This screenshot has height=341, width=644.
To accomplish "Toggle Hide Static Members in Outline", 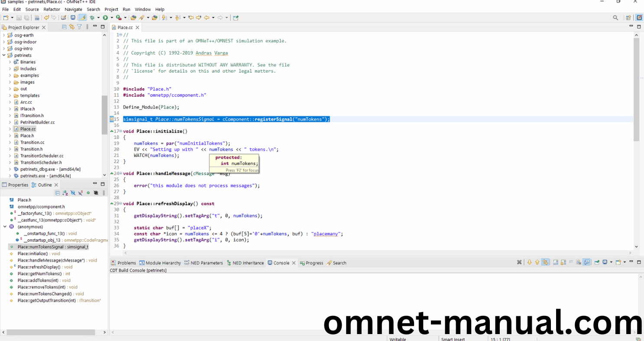I will point(80,193).
